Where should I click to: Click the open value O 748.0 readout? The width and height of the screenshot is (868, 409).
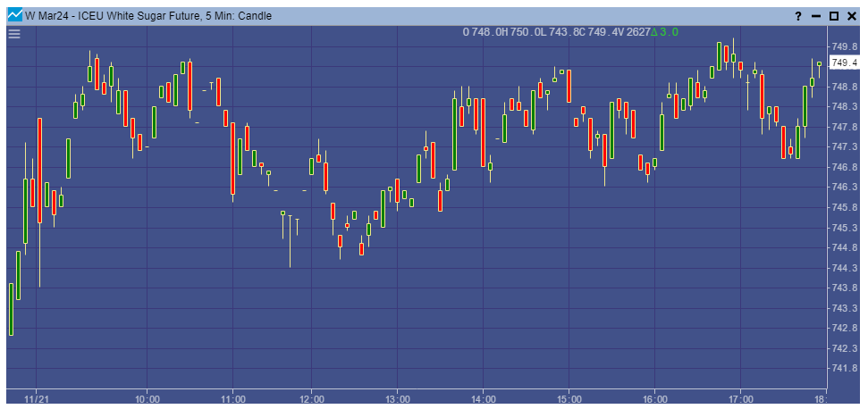(481, 32)
